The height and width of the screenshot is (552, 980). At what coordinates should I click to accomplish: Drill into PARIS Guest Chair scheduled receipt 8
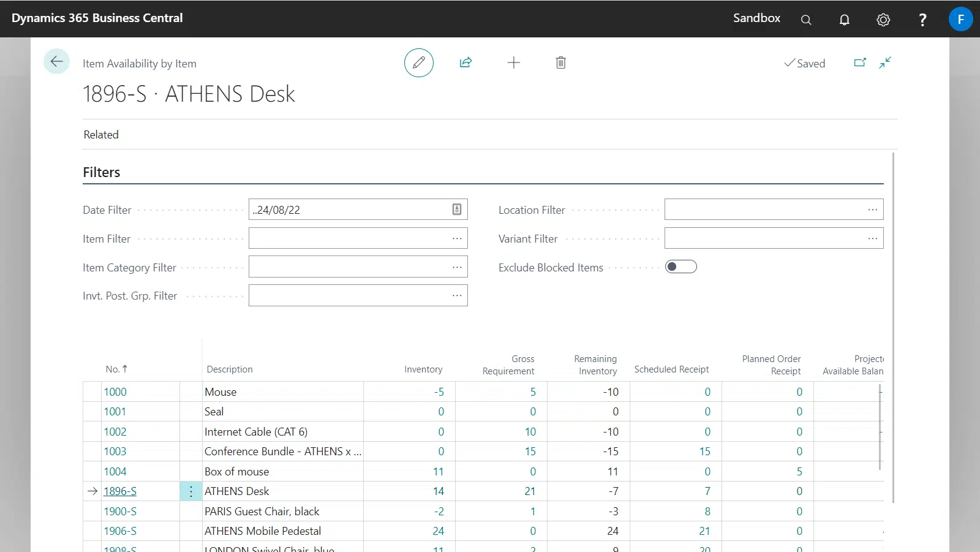(x=707, y=512)
